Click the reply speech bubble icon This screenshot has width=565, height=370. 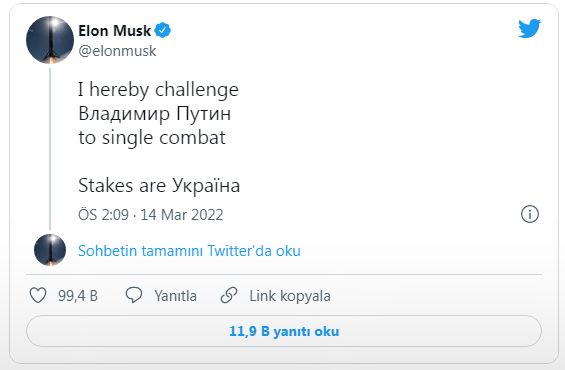click(x=134, y=295)
